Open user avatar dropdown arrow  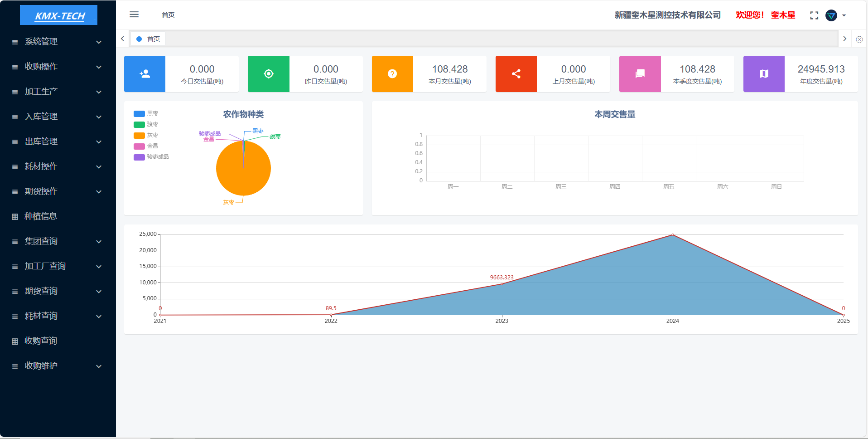coord(844,15)
